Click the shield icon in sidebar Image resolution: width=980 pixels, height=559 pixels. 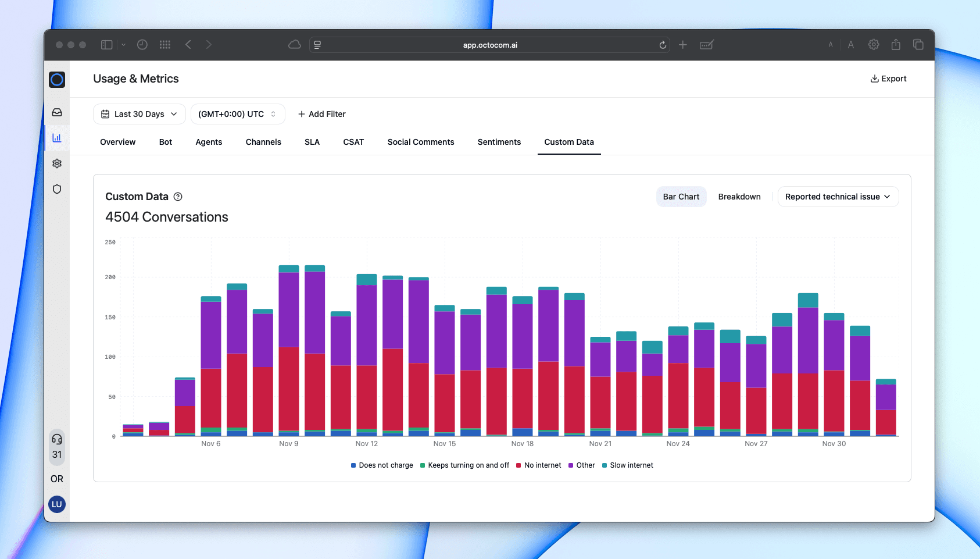pos(57,189)
